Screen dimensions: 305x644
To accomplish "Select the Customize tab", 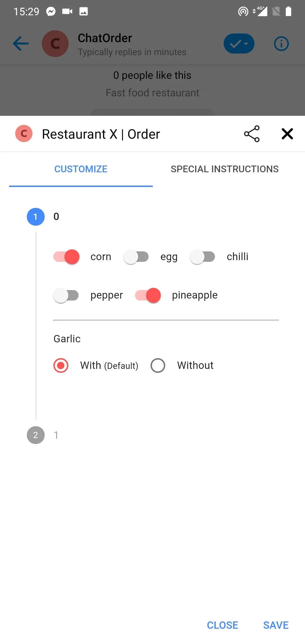I will (x=81, y=169).
